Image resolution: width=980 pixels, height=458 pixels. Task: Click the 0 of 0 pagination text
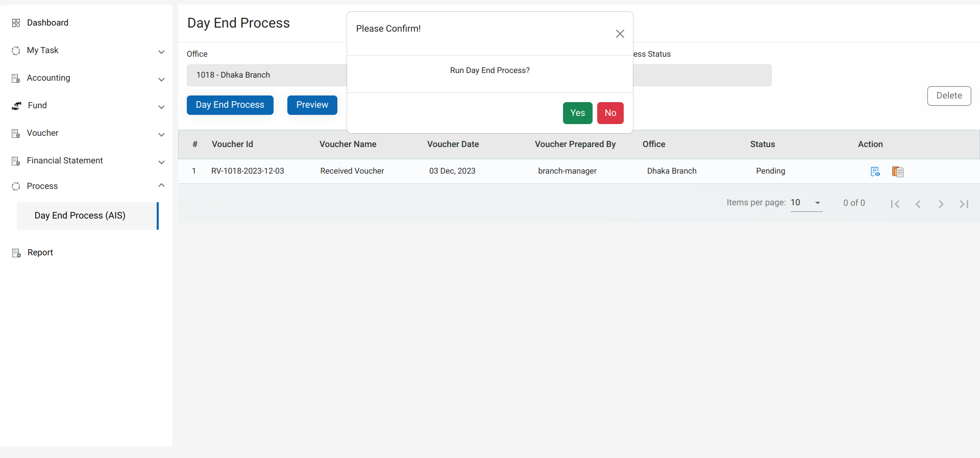[854, 203]
